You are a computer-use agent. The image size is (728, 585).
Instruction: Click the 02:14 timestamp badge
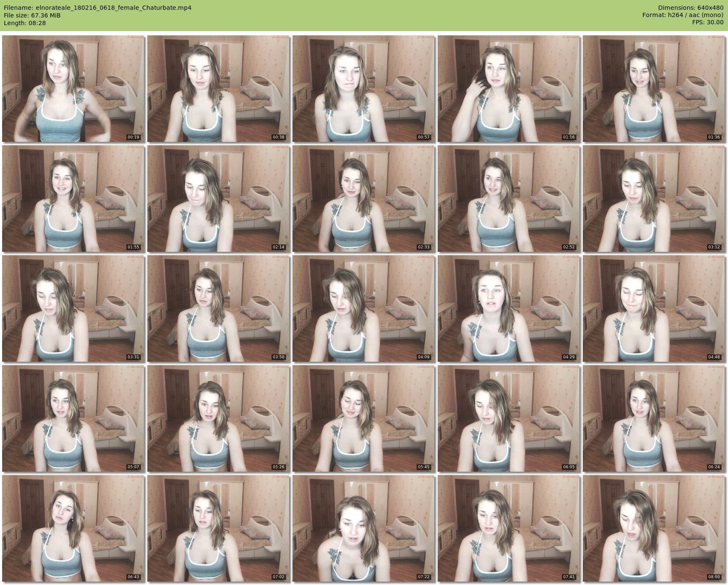pos(278,247)
